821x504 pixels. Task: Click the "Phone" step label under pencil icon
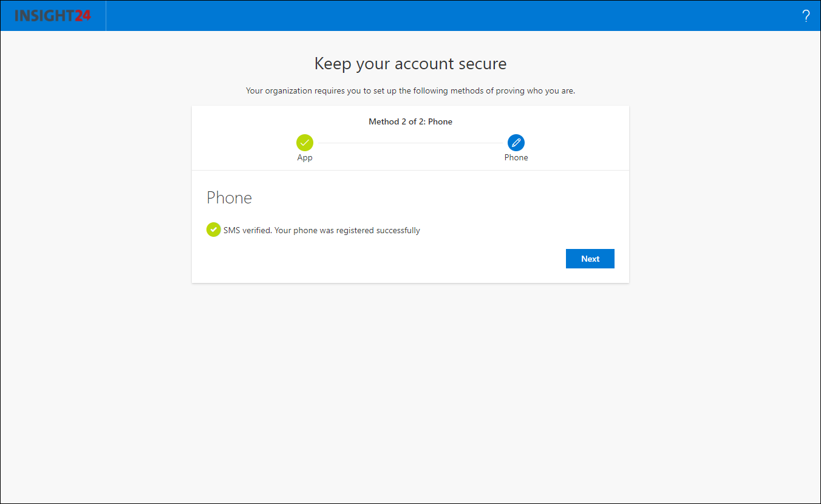(x=516, y=157)
